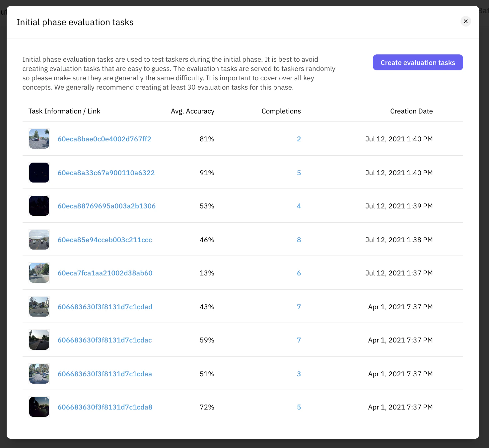Screen dimensions: 489x448
Task: Open task 60eca85e94cceb003c211ccc link
Action: 105,240
